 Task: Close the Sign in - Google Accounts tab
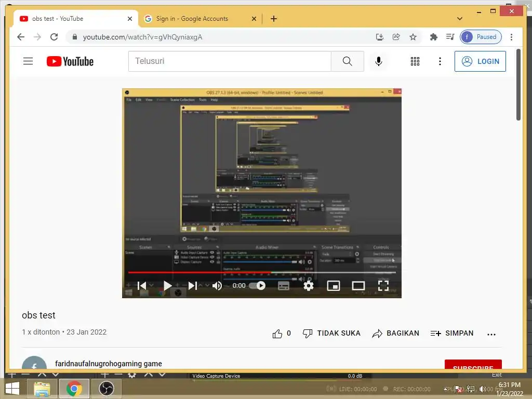(254, 19)
